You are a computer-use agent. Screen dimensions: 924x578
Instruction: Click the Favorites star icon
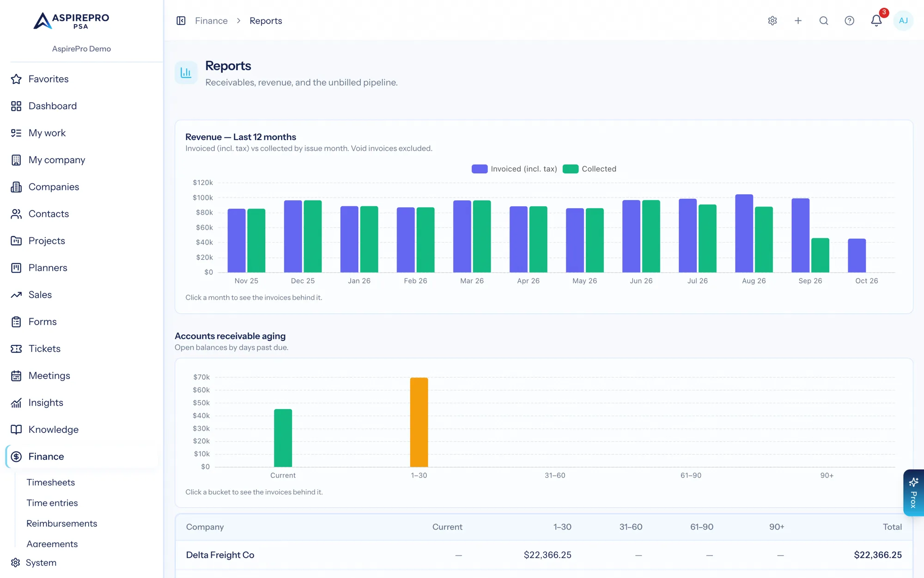point(16,79)
